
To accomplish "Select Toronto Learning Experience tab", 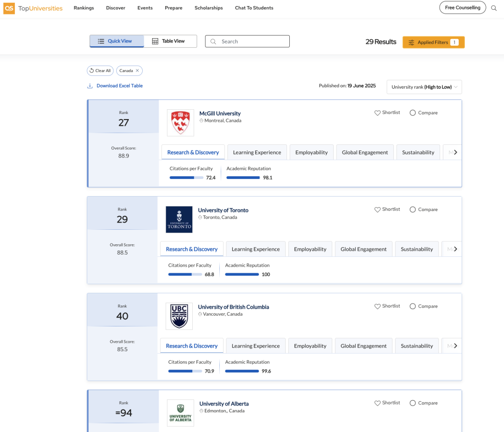I will [256, 249].
